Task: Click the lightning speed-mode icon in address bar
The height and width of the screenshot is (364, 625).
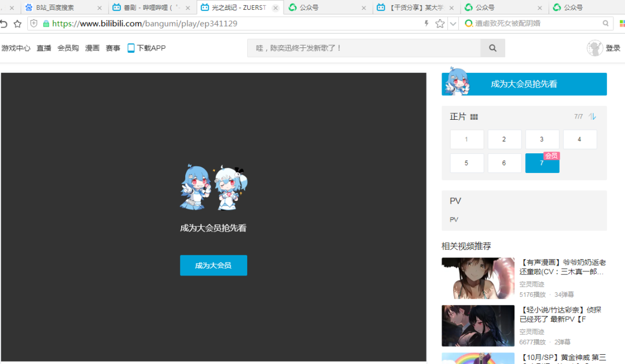Action: click(x=427, y=24)
